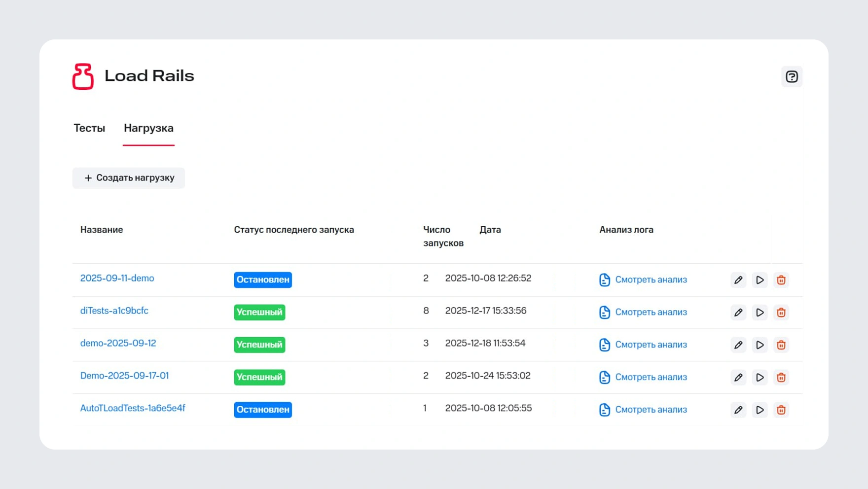Open Смотреть анализ for AutoTLoadTests-1a6e5e4f
Viewport: 868px width, 489px height.
click(650, 410)
